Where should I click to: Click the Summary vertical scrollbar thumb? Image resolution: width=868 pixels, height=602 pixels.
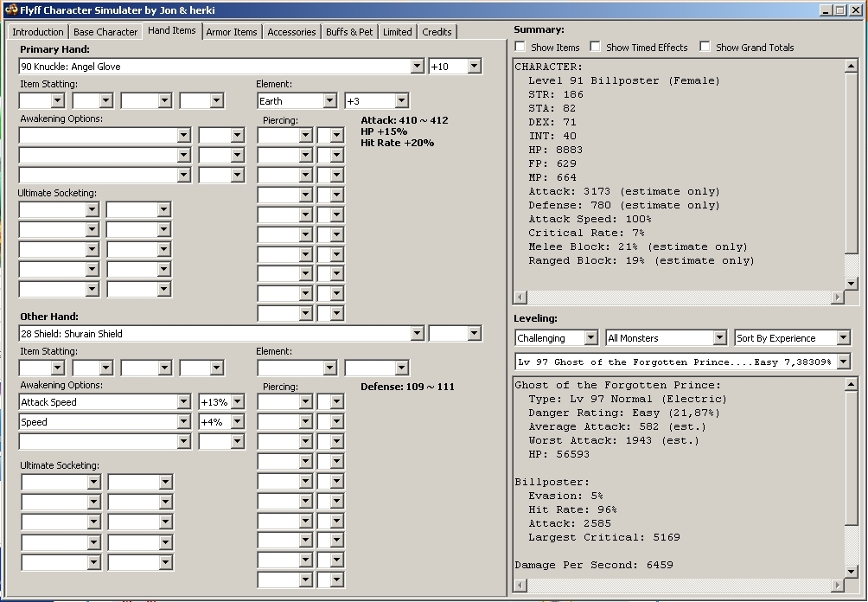[x=852, y=164]
